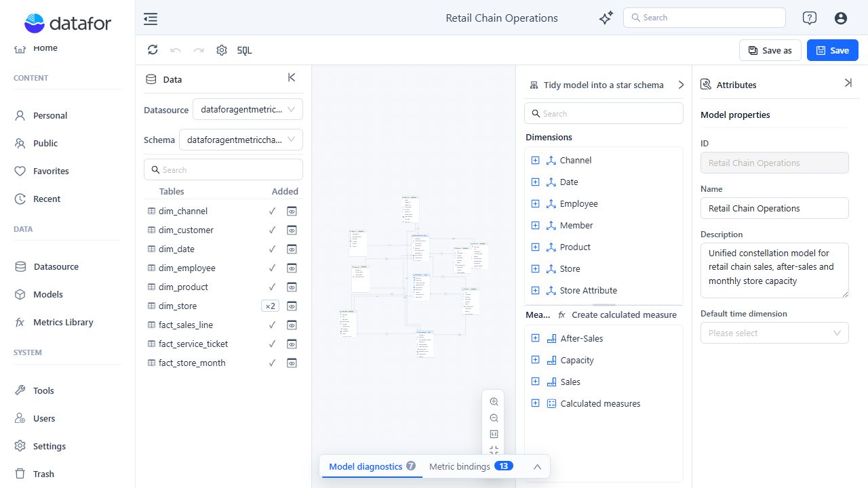Expand the Store Attribute dimension
Screen dimensions: 868x488
tap(535, 290)
